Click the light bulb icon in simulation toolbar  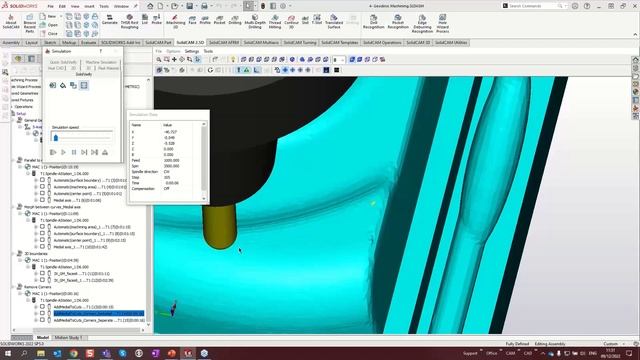pos(233,60)
